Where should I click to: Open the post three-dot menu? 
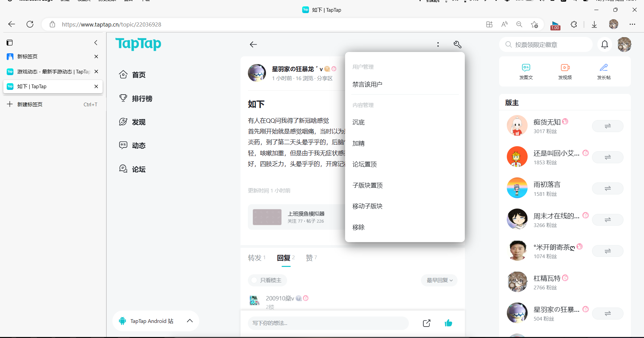(x=438, y=44)
